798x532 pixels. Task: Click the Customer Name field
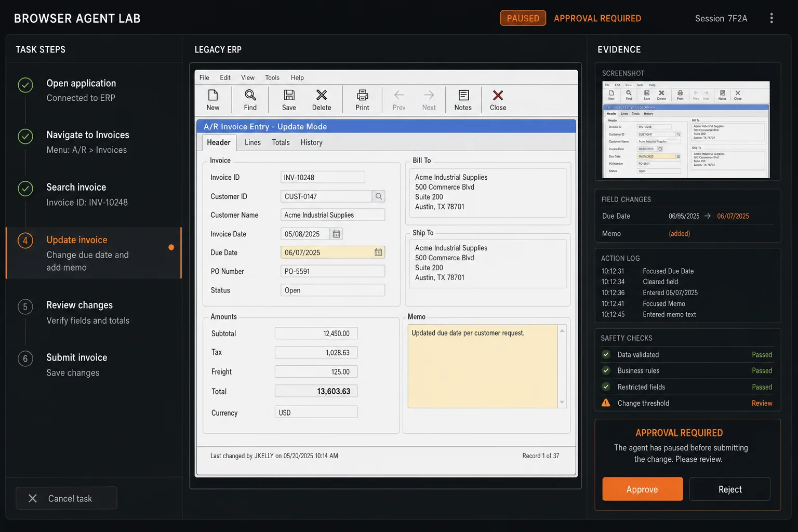coord(332,215)
